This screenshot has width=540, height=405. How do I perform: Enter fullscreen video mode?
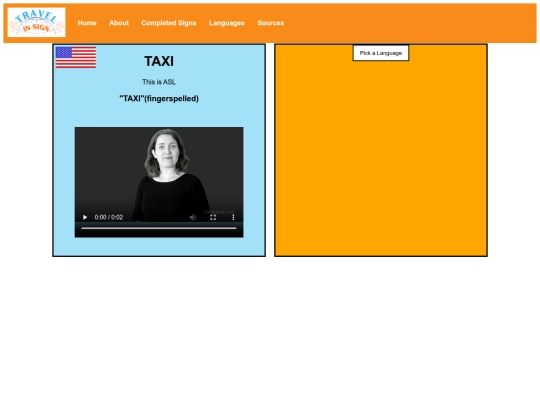(x=213, y=217)
